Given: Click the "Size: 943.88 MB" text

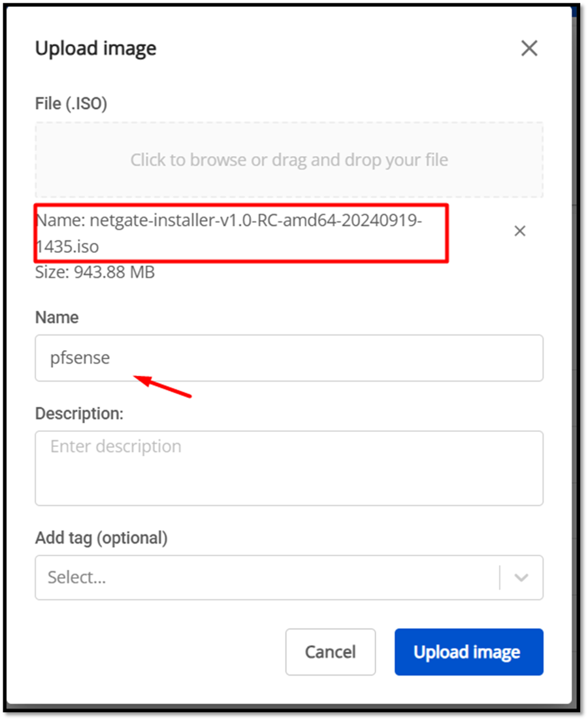Looking at the screenshot, I should pos(95,272).
